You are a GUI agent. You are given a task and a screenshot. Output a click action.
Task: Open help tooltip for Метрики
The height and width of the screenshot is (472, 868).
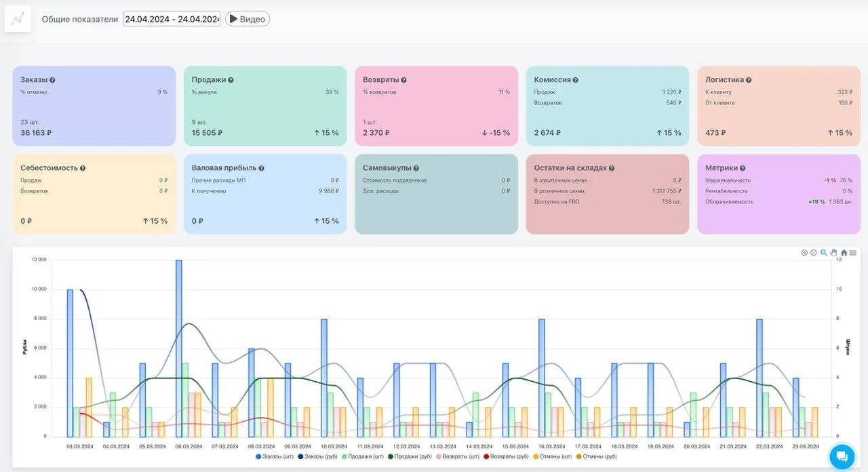743,168
